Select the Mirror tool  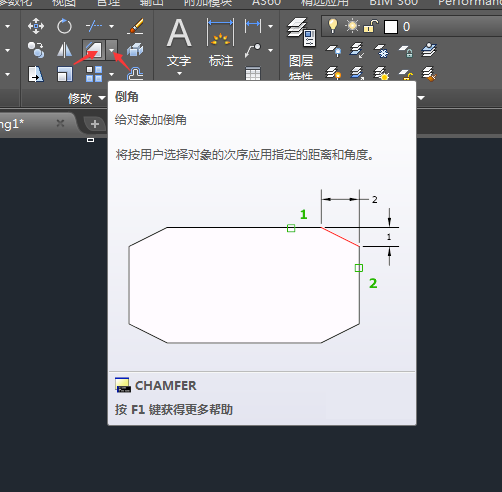(64, 50)
